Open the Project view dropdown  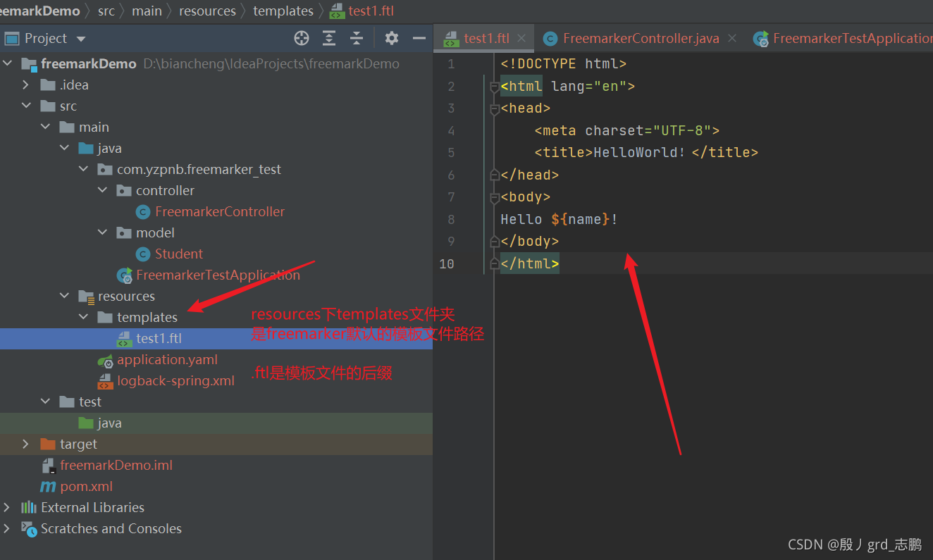click(80, 39)
